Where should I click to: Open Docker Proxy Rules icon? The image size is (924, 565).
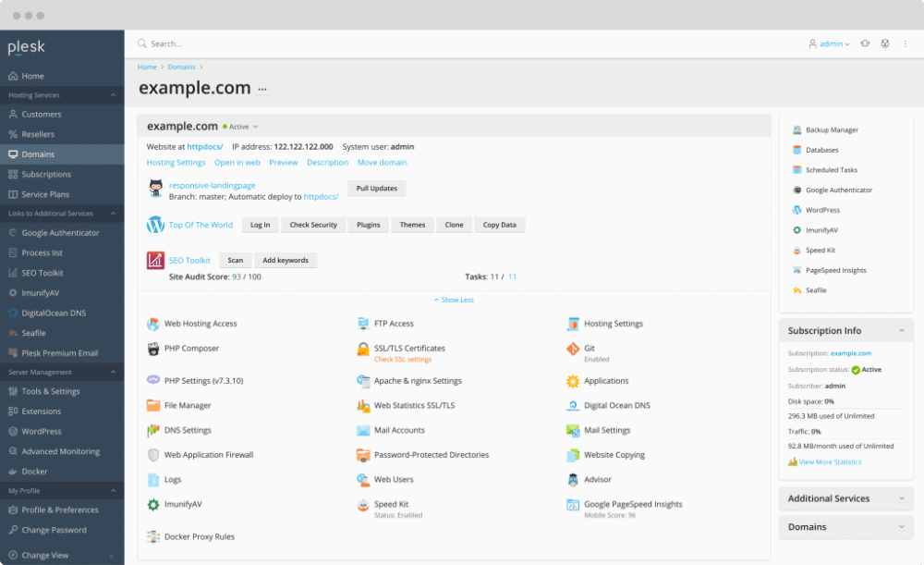(153, 536)
